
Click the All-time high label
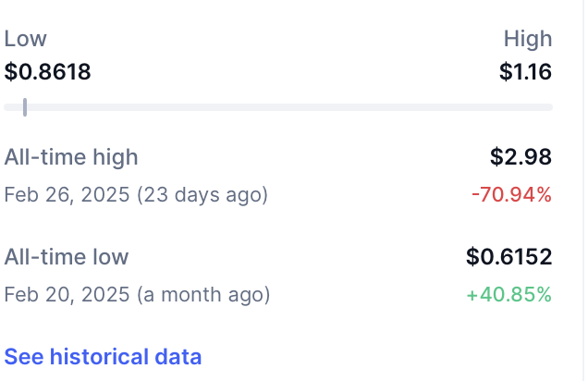[71, 157]
